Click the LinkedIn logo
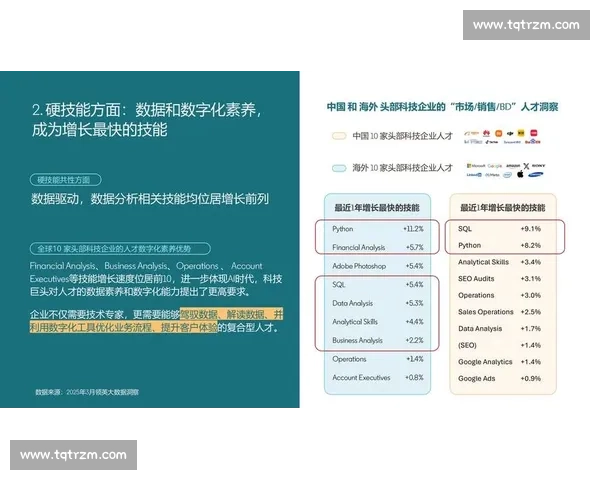600x480 pixels. pos(474,175)
